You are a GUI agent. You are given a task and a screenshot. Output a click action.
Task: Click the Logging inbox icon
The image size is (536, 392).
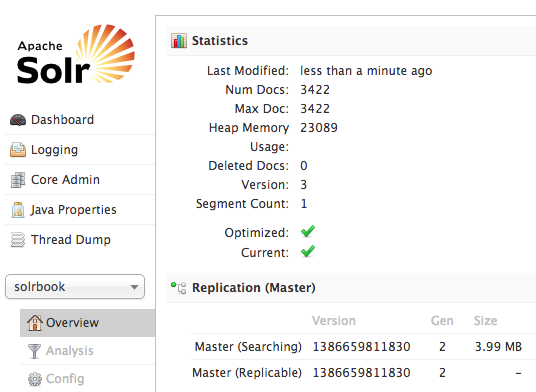(x=18, y=150)
